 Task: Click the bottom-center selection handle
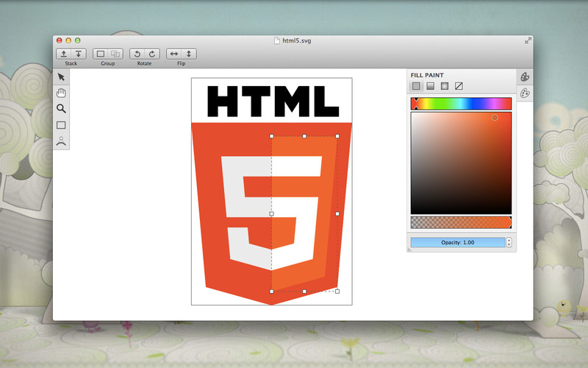(x=304, y=291)
